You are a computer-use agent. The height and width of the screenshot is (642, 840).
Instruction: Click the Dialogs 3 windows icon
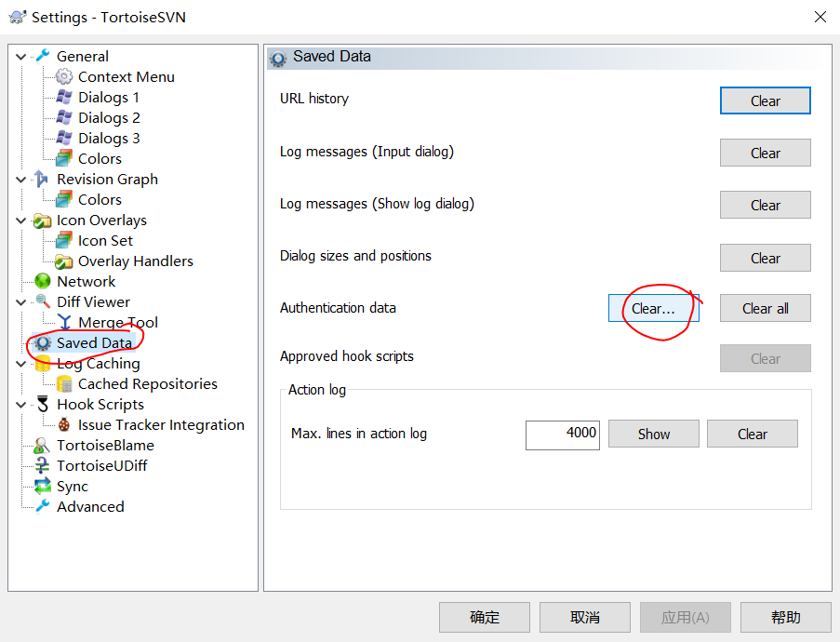(64, 138)
